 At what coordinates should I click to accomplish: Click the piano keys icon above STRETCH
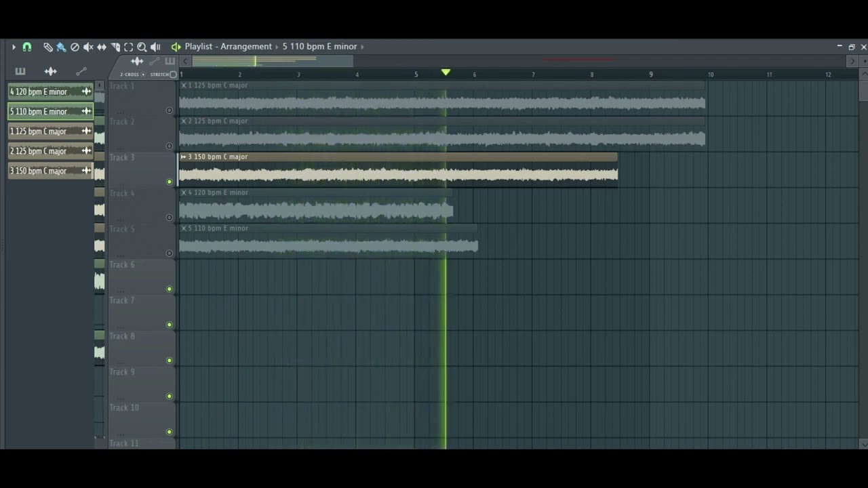click(x=170, y=61)
